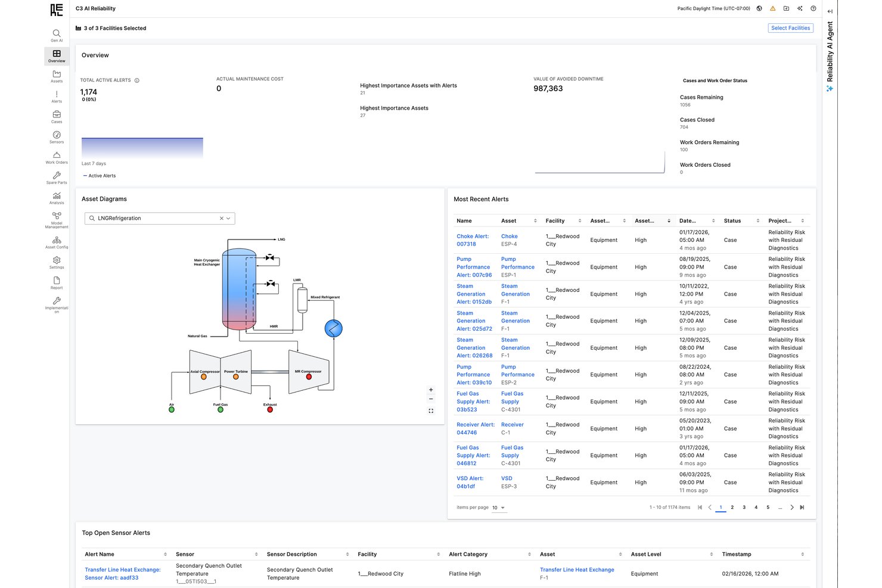Open the help question mark icon

click(813, 8)
